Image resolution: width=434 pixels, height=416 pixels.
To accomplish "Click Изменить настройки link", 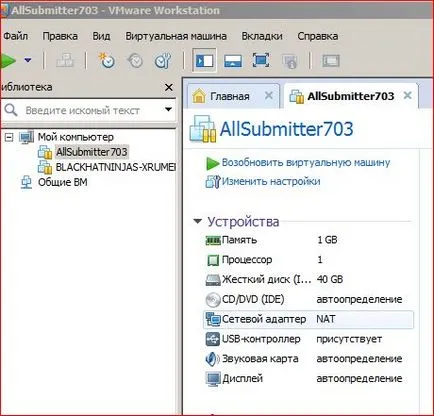I will point(271,181).
